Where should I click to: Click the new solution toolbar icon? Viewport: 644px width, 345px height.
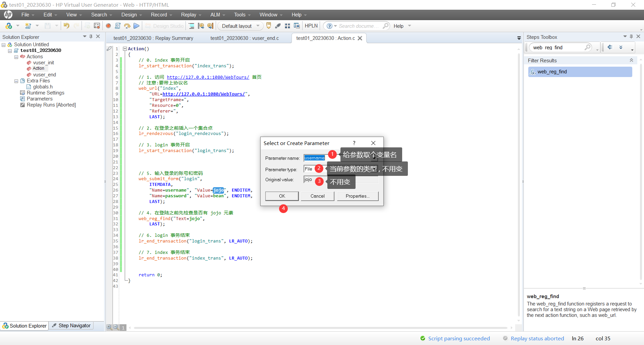pyautogui.click(x=9, y=26)
